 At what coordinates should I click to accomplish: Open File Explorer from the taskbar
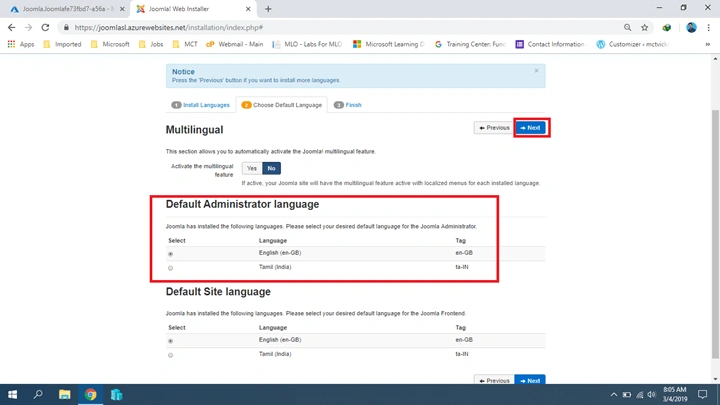click(x=64, y=394)
